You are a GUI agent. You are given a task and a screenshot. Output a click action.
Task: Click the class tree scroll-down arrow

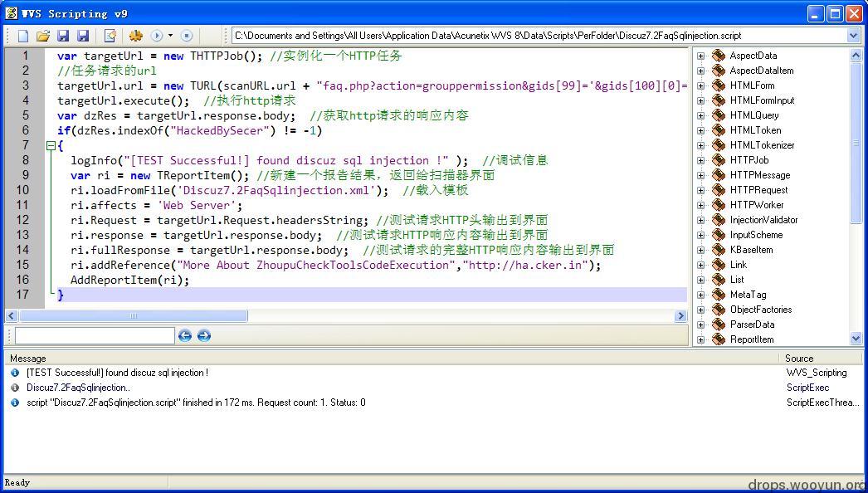[856, 339]
